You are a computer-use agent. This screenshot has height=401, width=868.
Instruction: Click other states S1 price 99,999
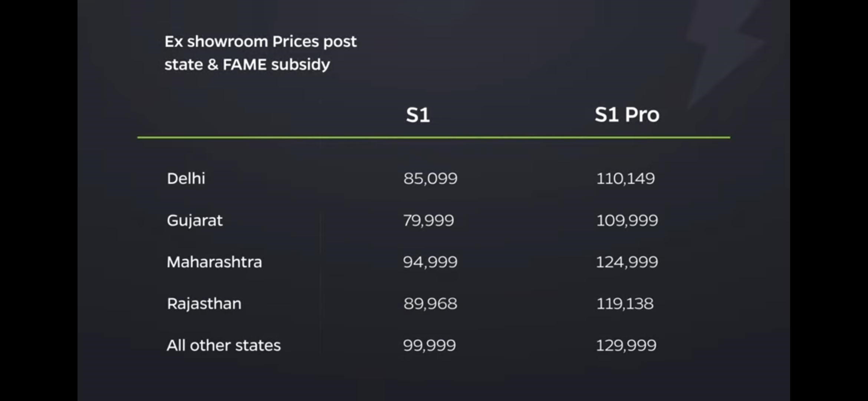(x=429, y=346)
